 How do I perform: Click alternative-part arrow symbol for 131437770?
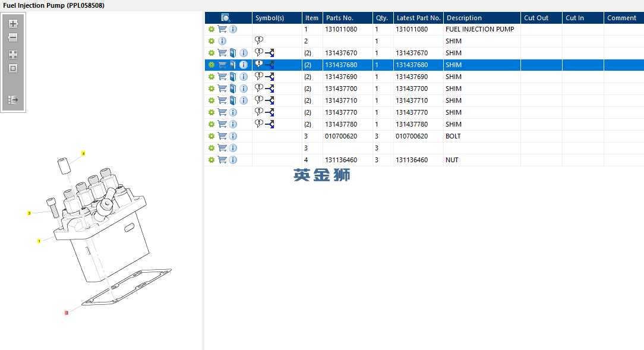click(269, 112)
